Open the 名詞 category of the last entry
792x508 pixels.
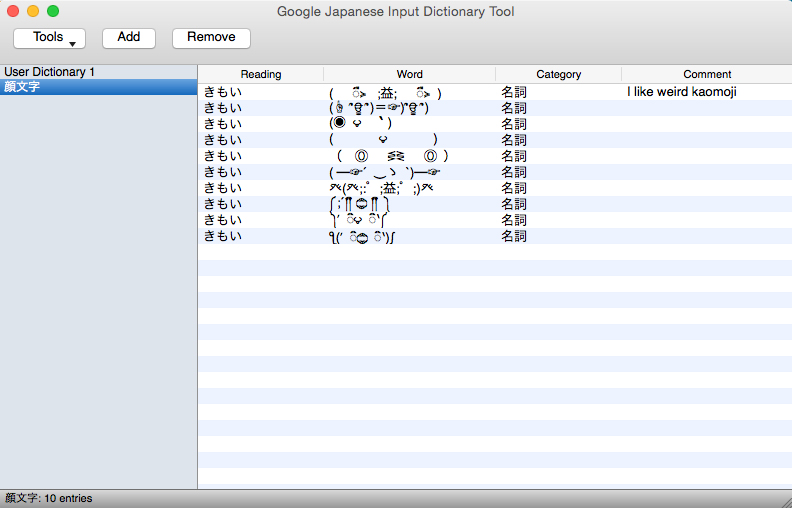pyautogui.click(x=514, y=236)
